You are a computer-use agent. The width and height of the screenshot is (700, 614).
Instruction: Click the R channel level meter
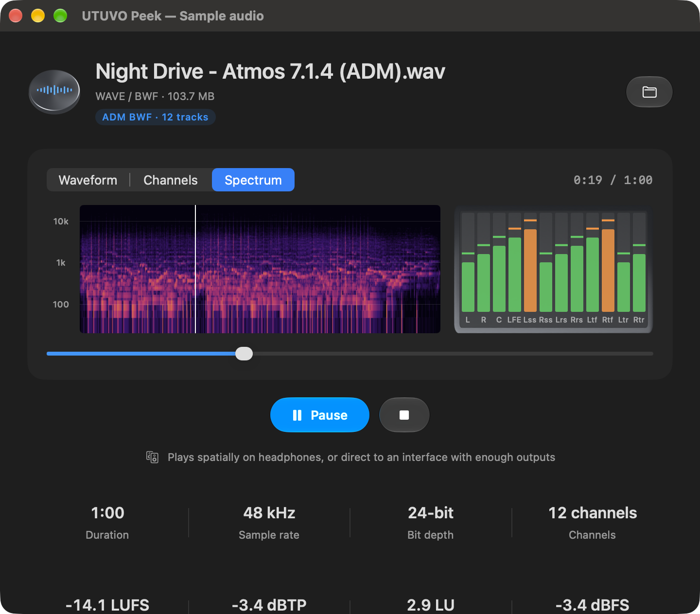pyautogui.click(x=484, y=262)
